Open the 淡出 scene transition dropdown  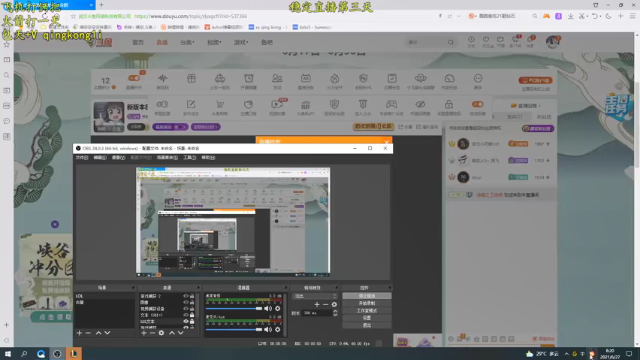pyautogui.click(x=316, y=296)
